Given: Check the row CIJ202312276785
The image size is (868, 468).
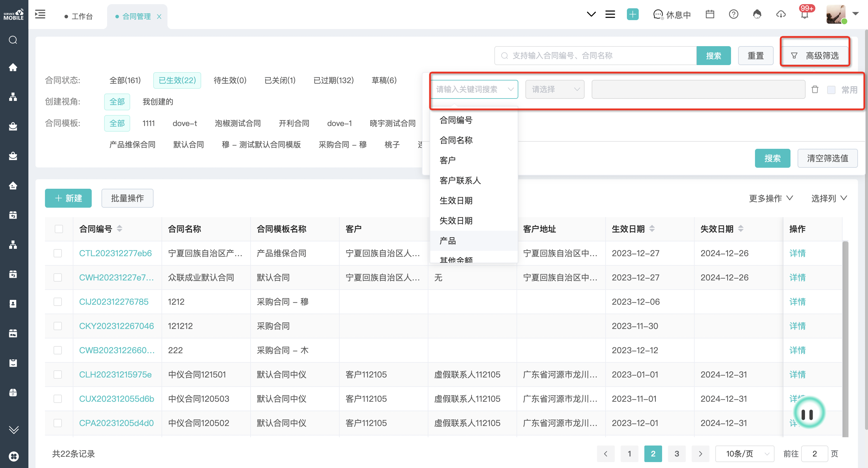Looking at the screenshot, I should pos(58,302).
